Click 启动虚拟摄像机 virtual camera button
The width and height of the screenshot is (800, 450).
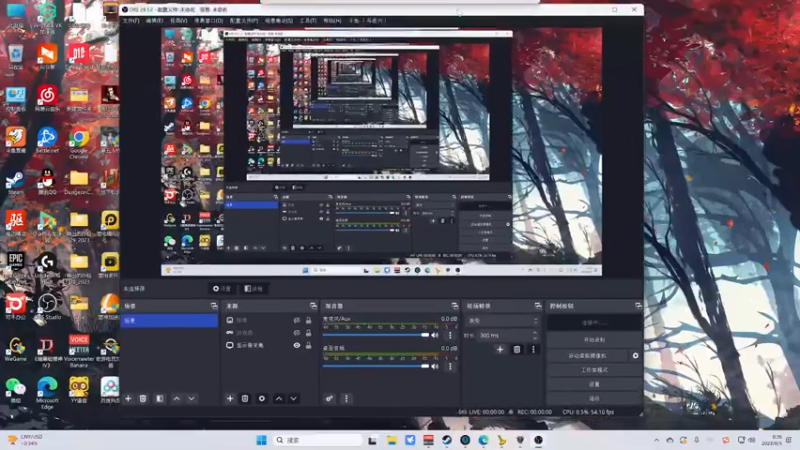pos(588,356)
